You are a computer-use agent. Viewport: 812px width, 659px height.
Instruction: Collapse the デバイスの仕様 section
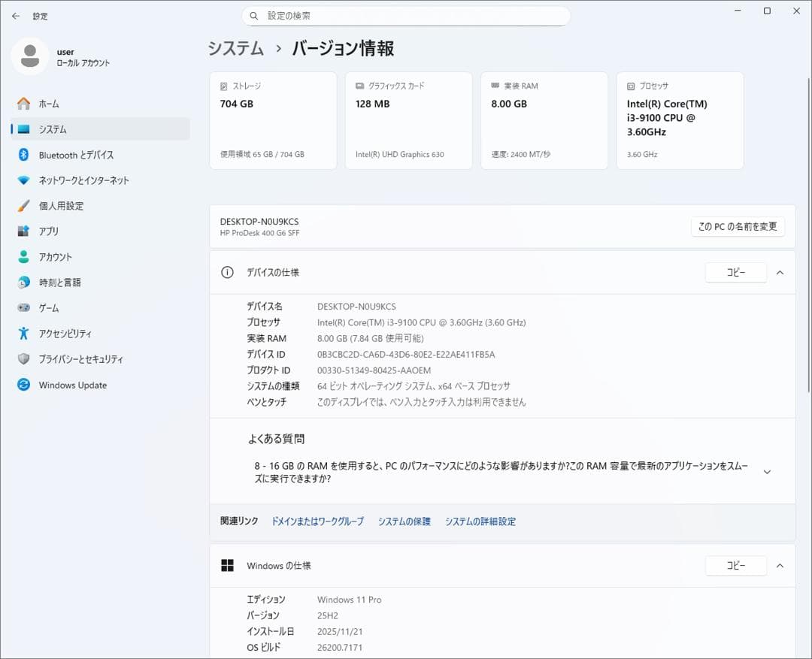click(x=780, y=273)
